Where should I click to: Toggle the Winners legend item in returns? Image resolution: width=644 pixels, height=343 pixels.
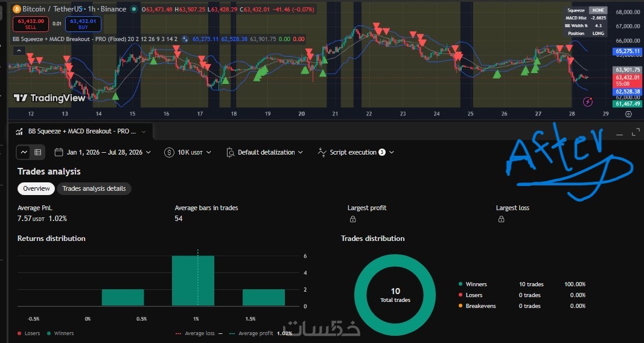coord(60,333)
